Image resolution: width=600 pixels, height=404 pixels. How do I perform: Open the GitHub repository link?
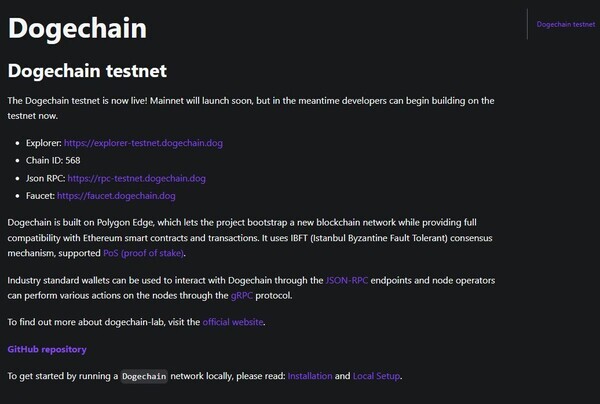point(47,349)
